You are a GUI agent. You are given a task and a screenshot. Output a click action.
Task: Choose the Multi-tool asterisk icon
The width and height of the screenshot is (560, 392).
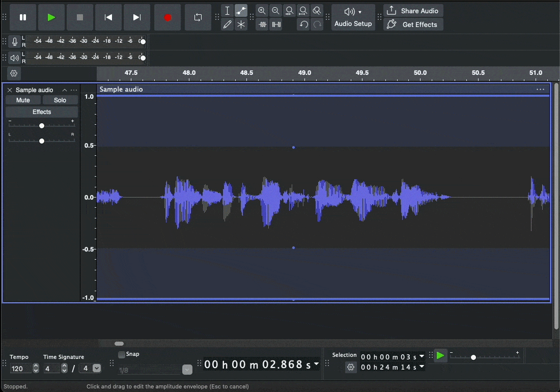pos(241,24)
